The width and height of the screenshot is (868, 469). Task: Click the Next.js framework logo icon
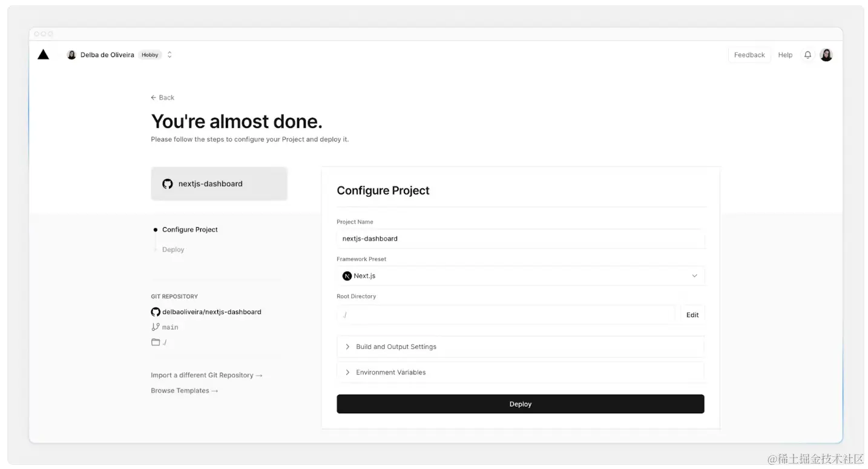[347, 276]
